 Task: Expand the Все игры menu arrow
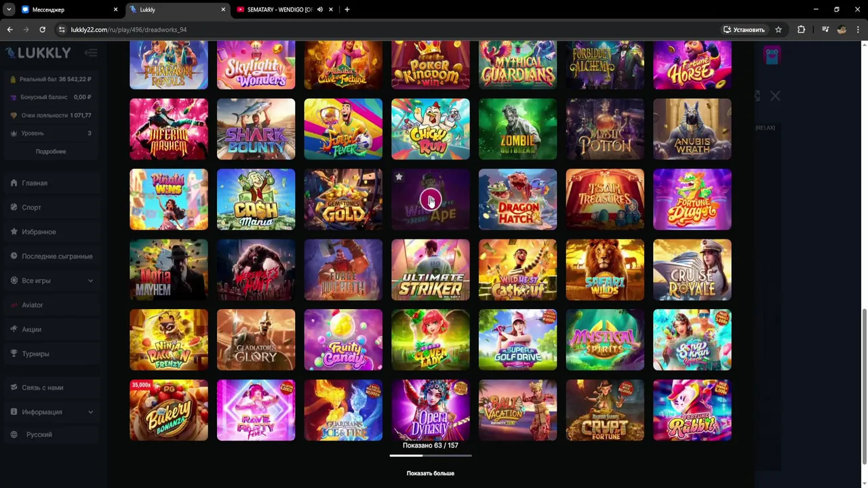coord(90,281)
